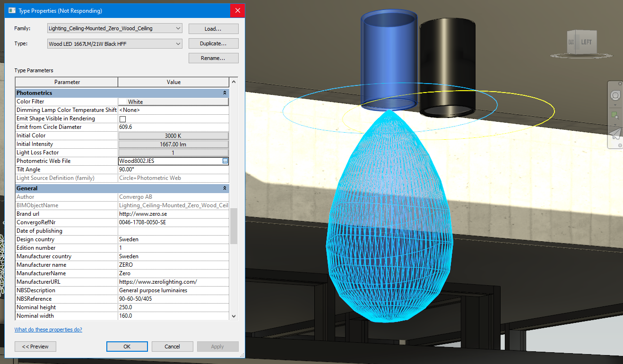Image resolution: width=623 pixels, height=364 pixels.
Task: Close the navigation bar with its X icon
Action: click(x=620, y=84)
